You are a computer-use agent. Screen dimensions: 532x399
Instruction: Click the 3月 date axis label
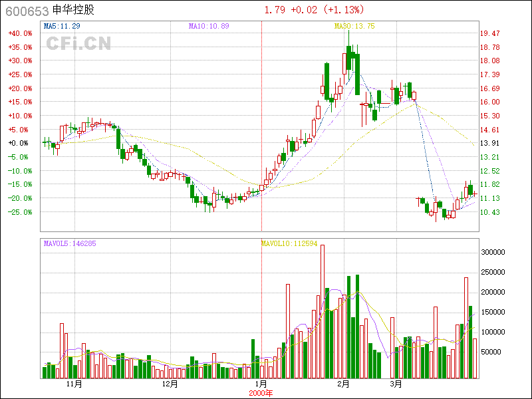[396, 384]
